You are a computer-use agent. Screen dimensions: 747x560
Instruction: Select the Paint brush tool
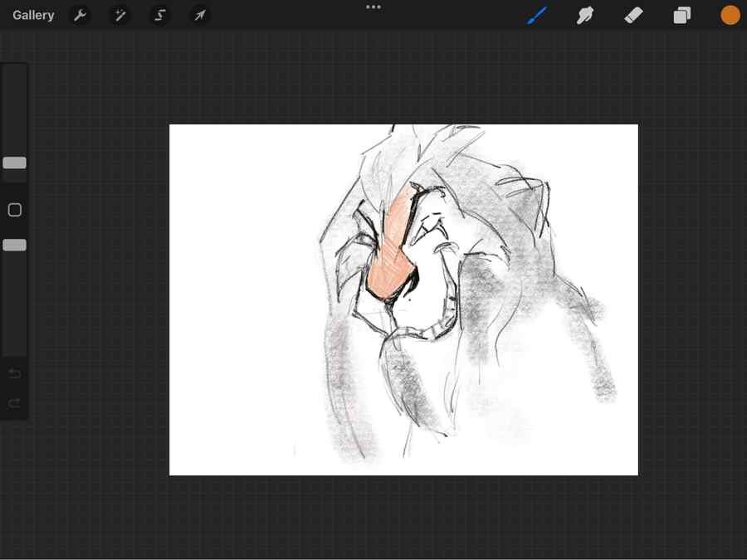[x=537, y=15]
